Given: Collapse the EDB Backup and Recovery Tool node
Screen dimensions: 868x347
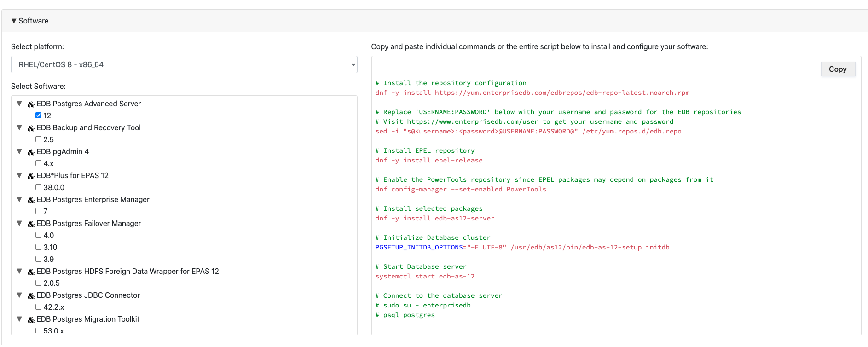Looking at the screenshot, I should coord(19,127).
